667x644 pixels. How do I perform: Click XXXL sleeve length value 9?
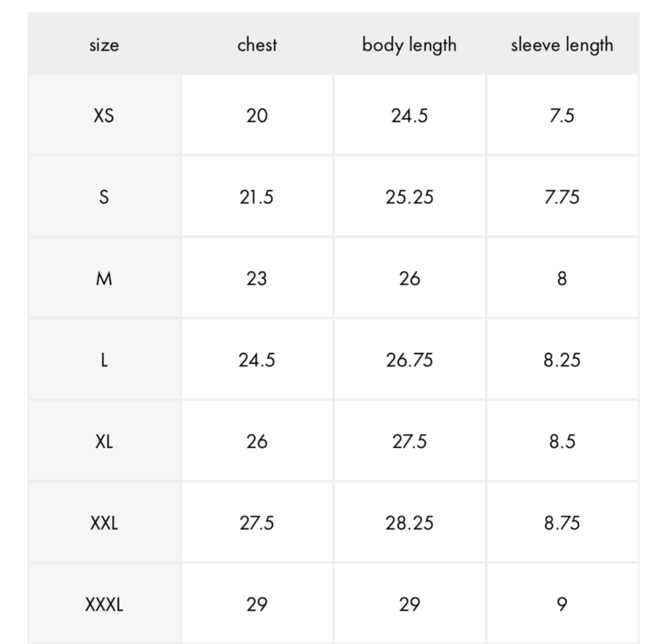(x=562, y=604)
